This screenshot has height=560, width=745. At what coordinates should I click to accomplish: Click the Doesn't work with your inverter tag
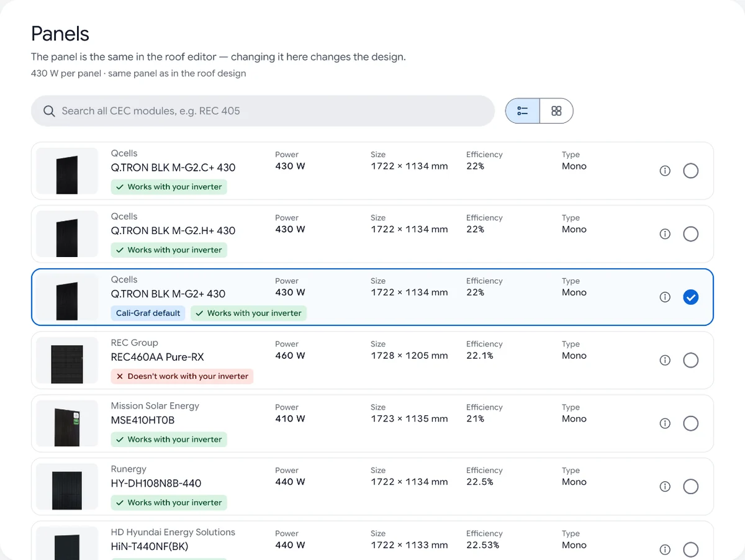pos(182,376)
